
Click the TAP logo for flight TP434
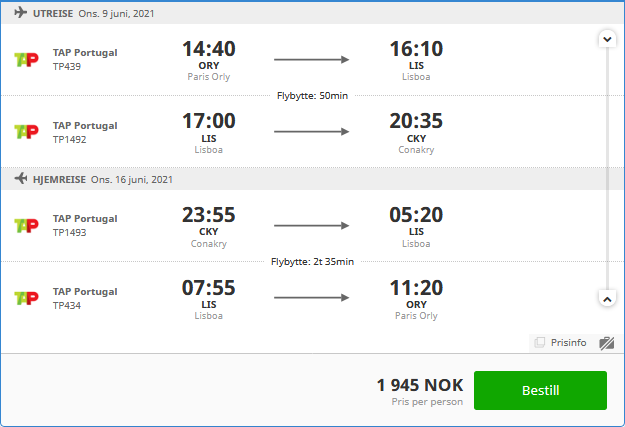coord(26,298)
